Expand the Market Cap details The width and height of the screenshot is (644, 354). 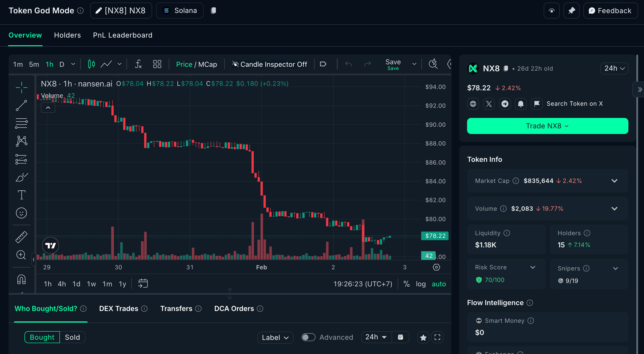pyautogui.click(x=614, y=181)
